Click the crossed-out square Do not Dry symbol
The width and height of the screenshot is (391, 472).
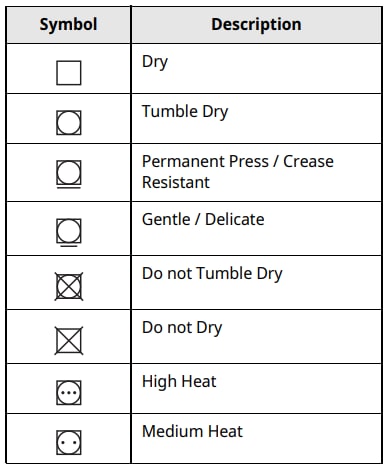69,340
